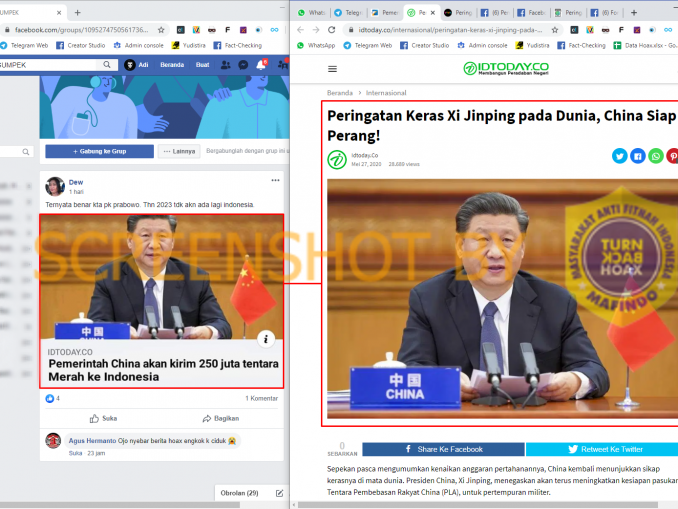Viewport: 678px width, 509px height.
Task: Search within the group sidebar
Action: tap(16, 152)
